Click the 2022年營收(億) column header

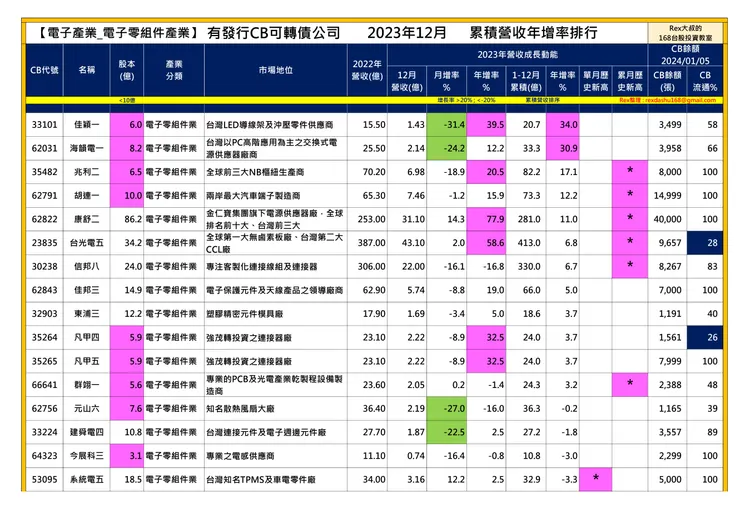pos(367,70)
